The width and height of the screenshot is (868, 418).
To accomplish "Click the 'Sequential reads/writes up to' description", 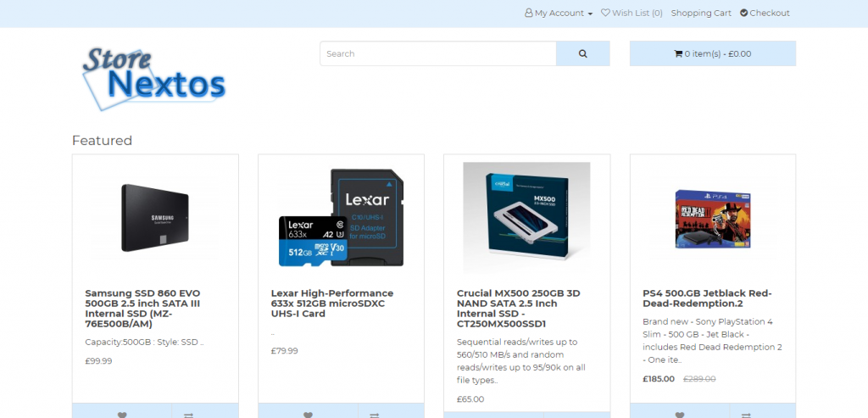I will (x=521, y=361).
